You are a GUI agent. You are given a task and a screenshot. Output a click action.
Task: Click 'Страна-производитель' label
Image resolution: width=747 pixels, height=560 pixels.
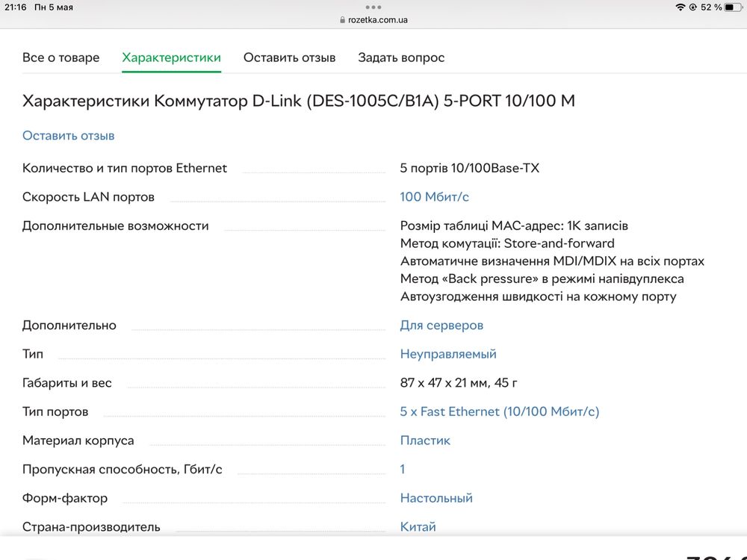click(x=91, y=526)
